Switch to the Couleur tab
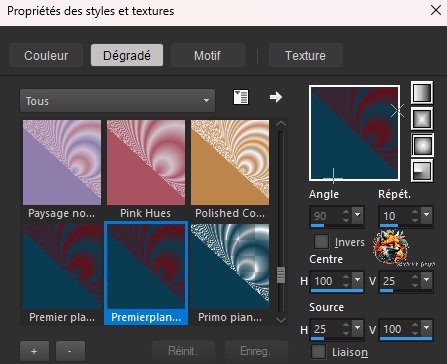This screenshot has width=447, height=364. pos(46,55)
